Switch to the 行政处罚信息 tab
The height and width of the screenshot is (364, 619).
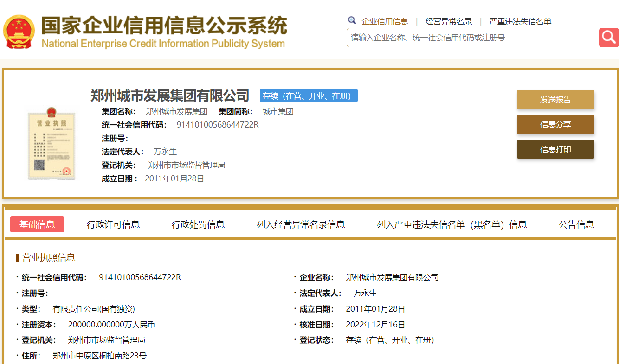coord(198,224)
